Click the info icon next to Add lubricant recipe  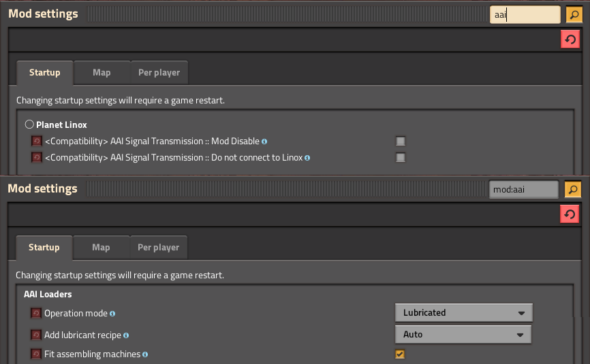click(127, 335)
